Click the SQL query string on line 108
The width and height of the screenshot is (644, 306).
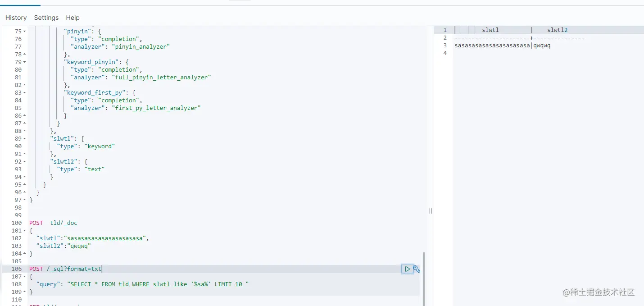point(158,284)
